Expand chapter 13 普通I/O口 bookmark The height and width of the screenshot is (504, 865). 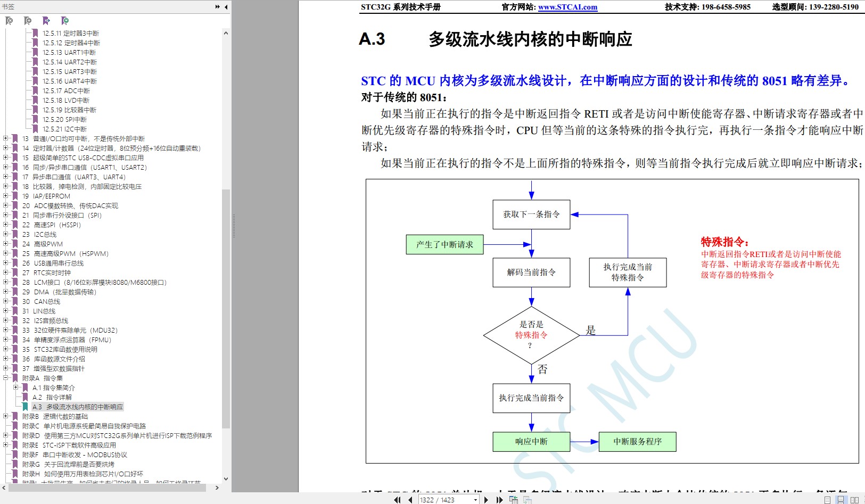pyautogui.click(x=6, y=139)
